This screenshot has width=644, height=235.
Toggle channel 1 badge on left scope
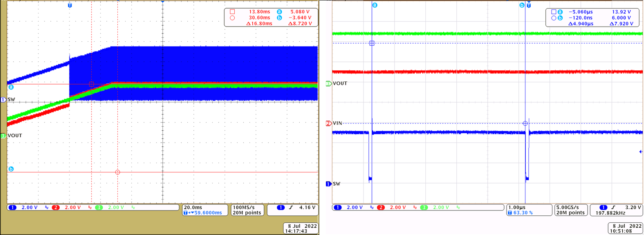tap(12, 208)
